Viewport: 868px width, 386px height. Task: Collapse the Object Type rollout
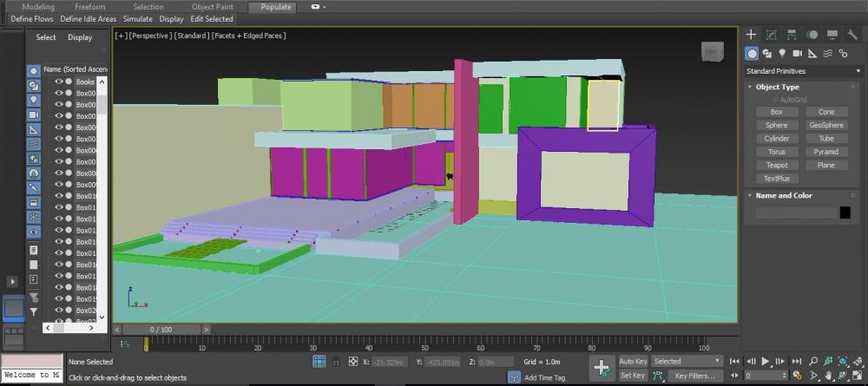pos(778,87)
